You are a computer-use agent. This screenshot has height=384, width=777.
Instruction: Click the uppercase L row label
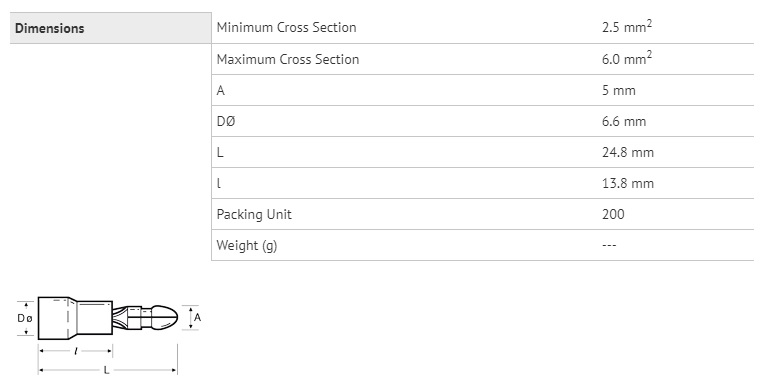(x=220, y=153)
